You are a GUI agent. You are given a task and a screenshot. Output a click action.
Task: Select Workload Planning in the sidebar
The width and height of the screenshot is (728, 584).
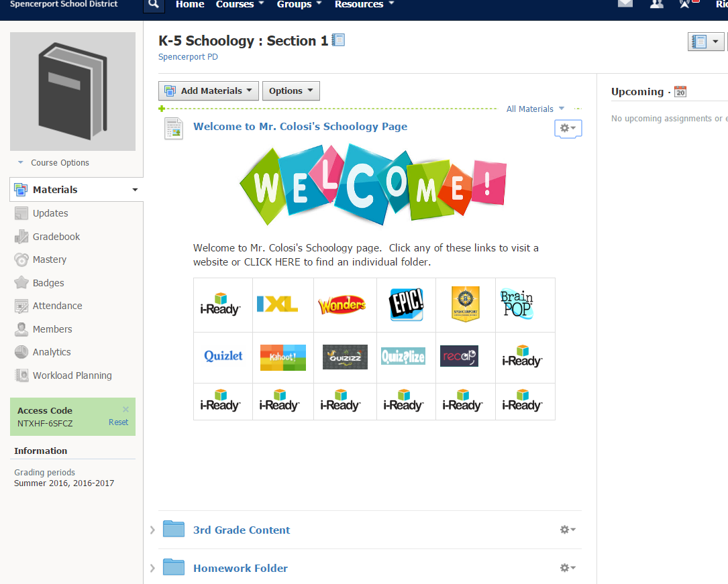click(x=72, y=375)
